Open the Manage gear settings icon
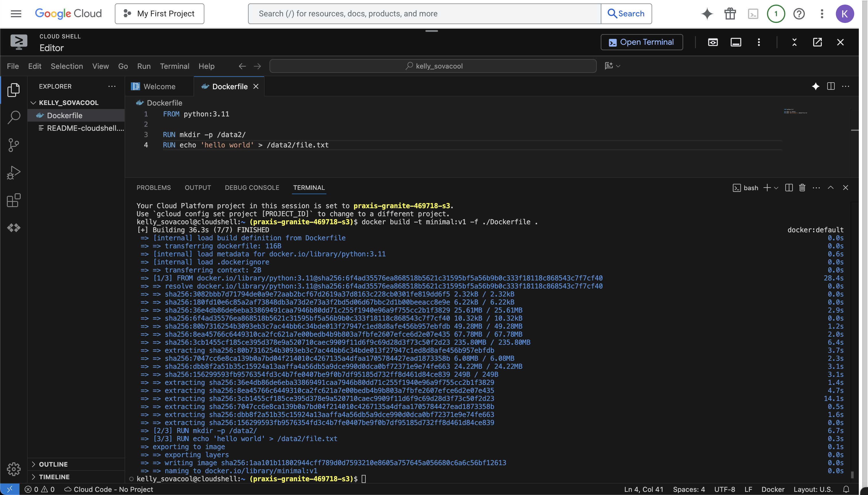This screenshot has width=868, height=495. (x=13, y=469)
